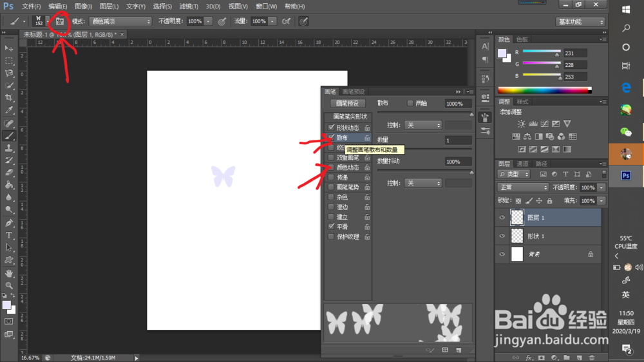This screenshot has width=644, height=362.
Task: Toggle the Brush panel button in options bar
Action: pos(60,21)
